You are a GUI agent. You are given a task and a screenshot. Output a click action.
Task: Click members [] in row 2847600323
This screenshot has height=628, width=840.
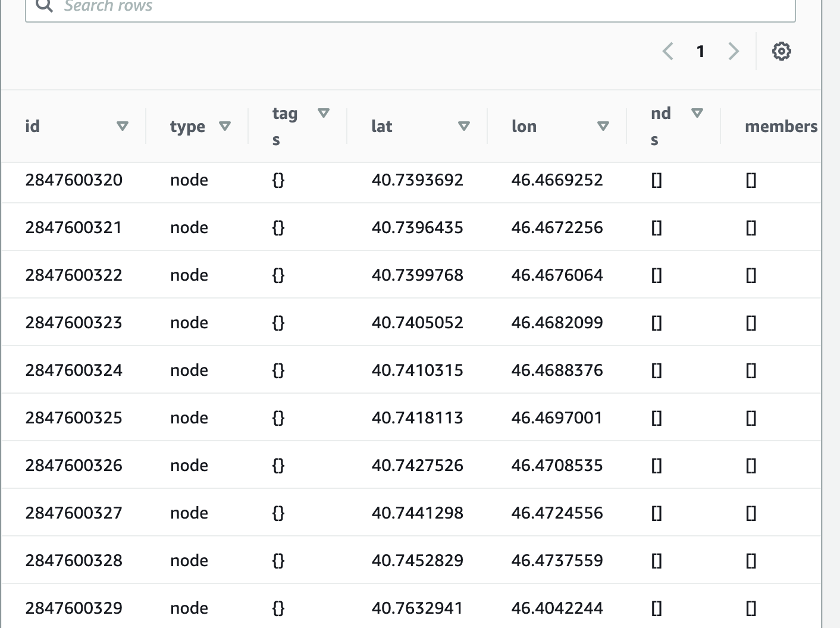pos(751,322)
